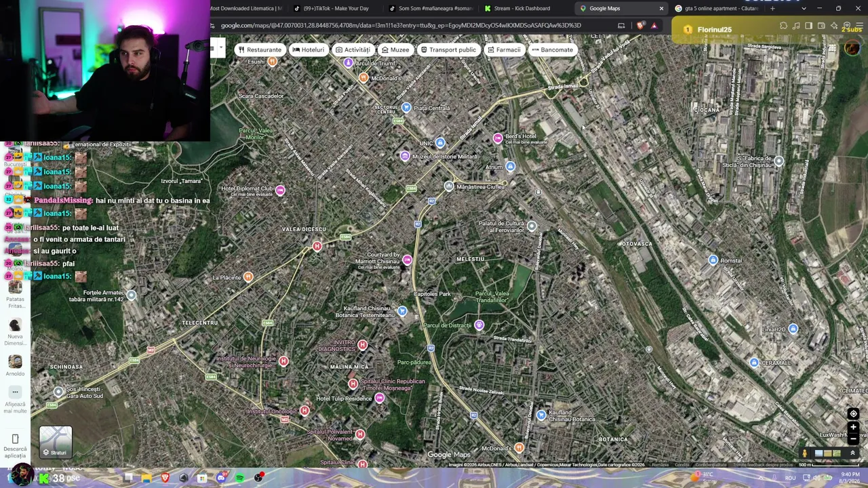Open the Hotel Tulip Residence pin
The width and height of the screenshot is (868, 488).
[379, 398]
